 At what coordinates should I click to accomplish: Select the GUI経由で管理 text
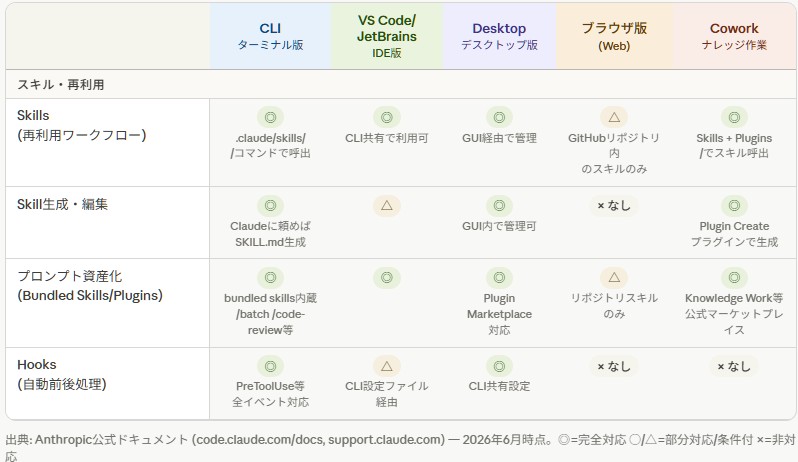tap(499, 138)
